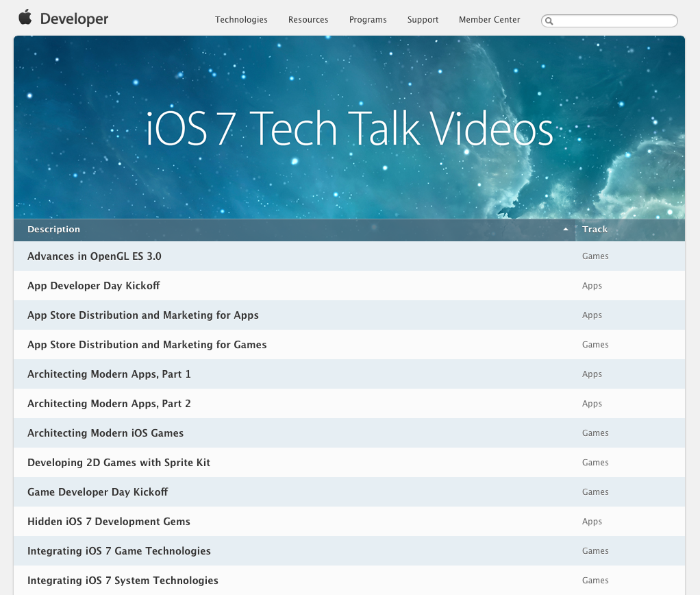The image size is (700, 595).
Task: Open the Support page
Action: (423, 20)
